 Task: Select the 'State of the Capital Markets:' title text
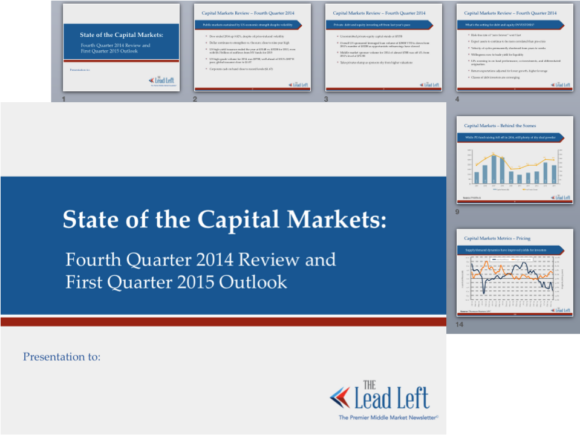tap(225, 219)
